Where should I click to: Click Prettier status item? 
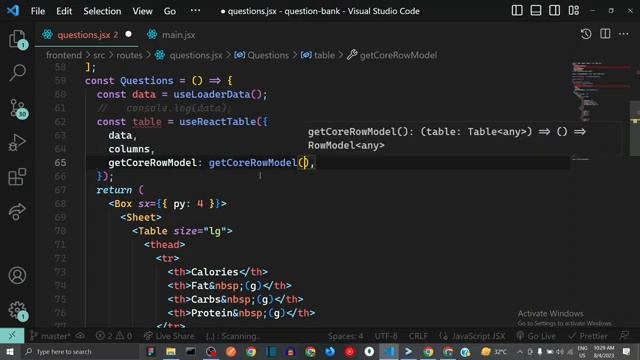point(588,336)
